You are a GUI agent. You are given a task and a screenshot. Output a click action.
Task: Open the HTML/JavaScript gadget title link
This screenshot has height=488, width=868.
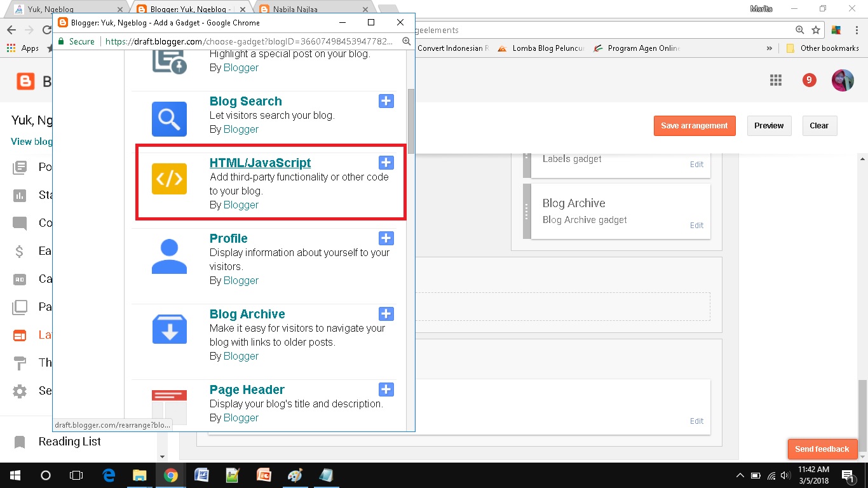pyautogui.click(x=261, y=163)
